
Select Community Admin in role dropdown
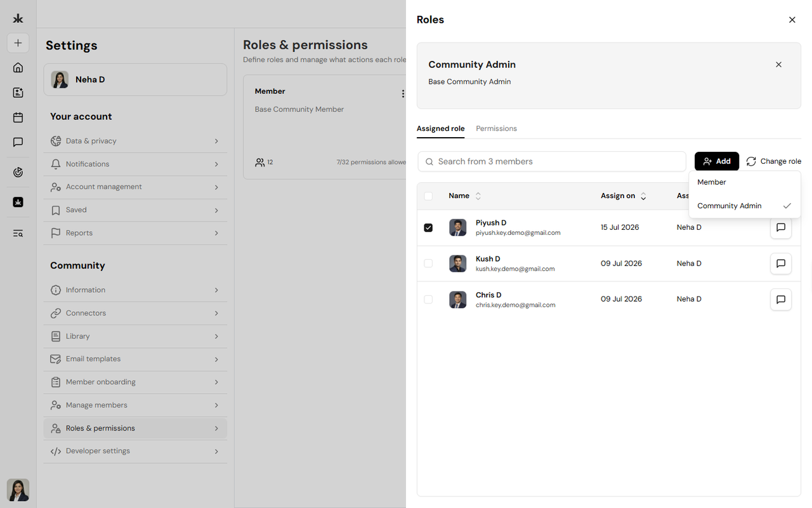[x=745, y=206]
